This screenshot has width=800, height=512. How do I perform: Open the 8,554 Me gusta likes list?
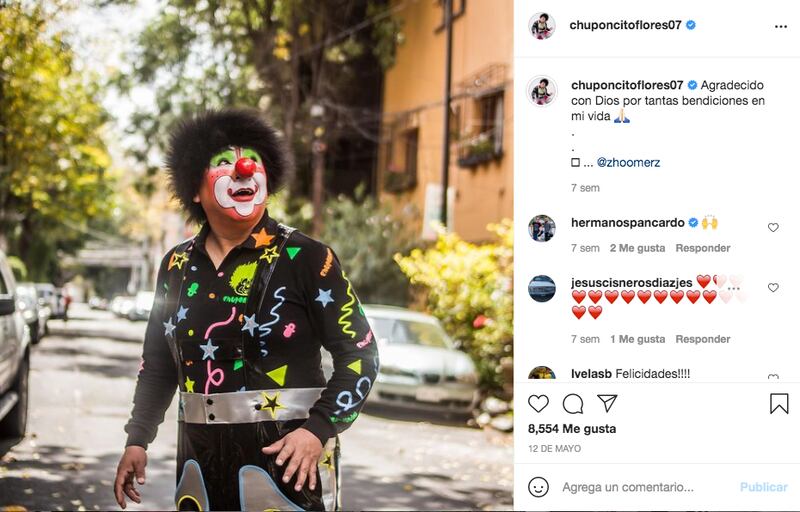pos(571,429)
